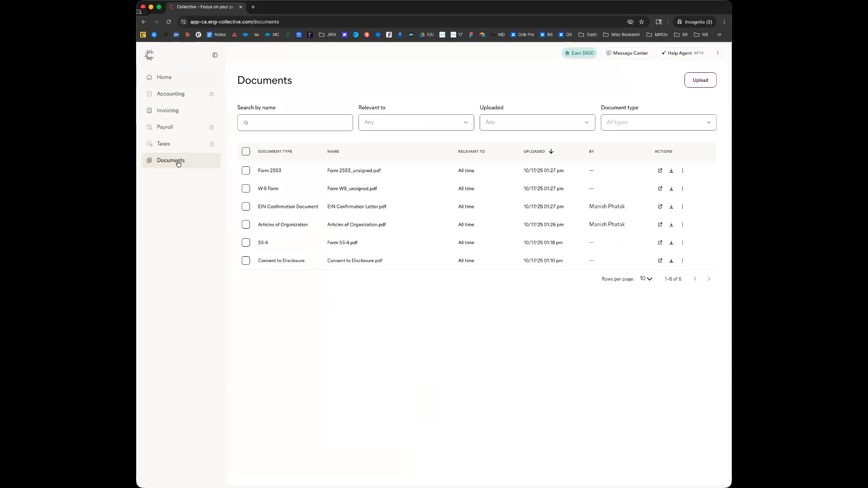The width and height of the screenshot is (868, 488).
Task: Go to Invoicing in the sidebar
Action: click(167, 110)
